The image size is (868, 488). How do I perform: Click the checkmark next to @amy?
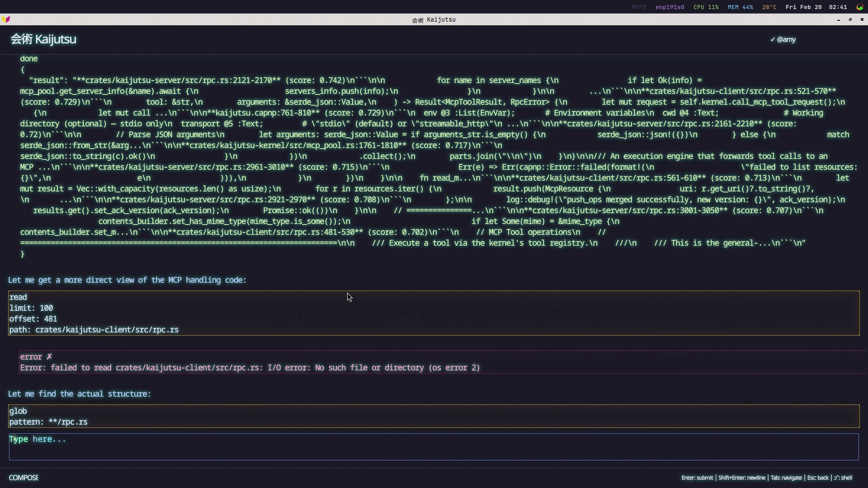click(x=773, y=40)
